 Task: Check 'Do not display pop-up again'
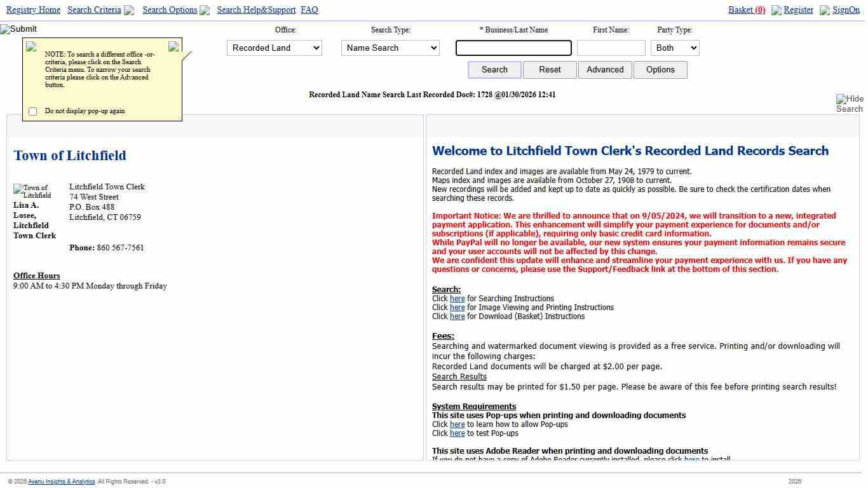click(x=33, y=111)
